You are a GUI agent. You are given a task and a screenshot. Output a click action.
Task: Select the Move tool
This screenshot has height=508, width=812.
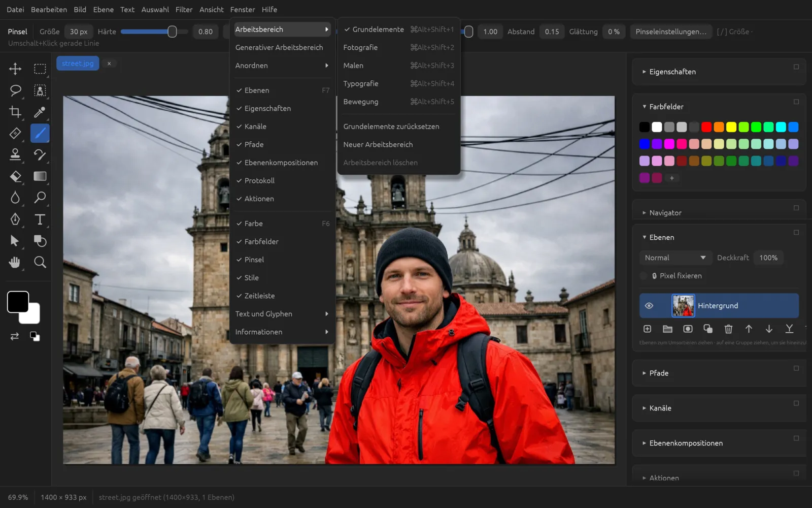pos(15,69)
